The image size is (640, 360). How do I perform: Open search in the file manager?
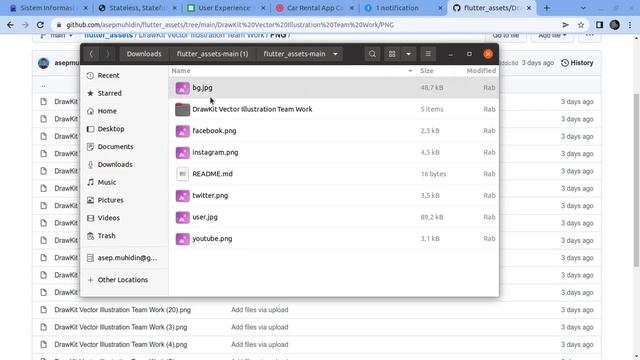click(x=372, y=54)
